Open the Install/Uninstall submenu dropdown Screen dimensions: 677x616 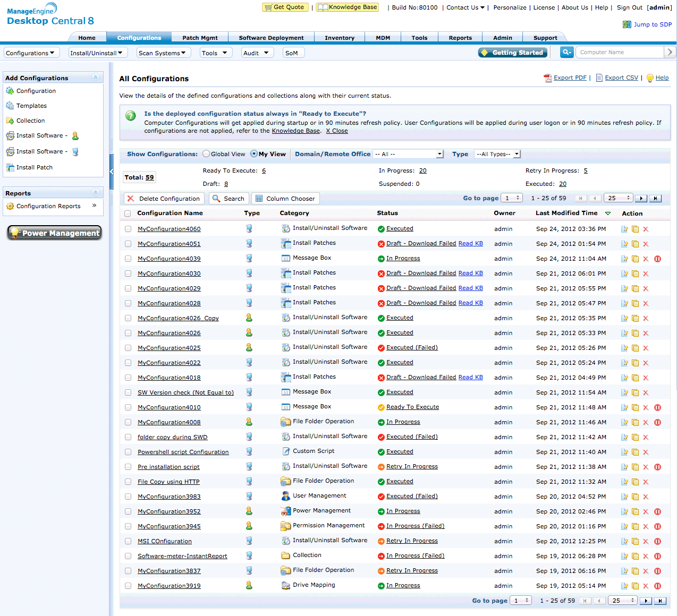click(97, 53)
